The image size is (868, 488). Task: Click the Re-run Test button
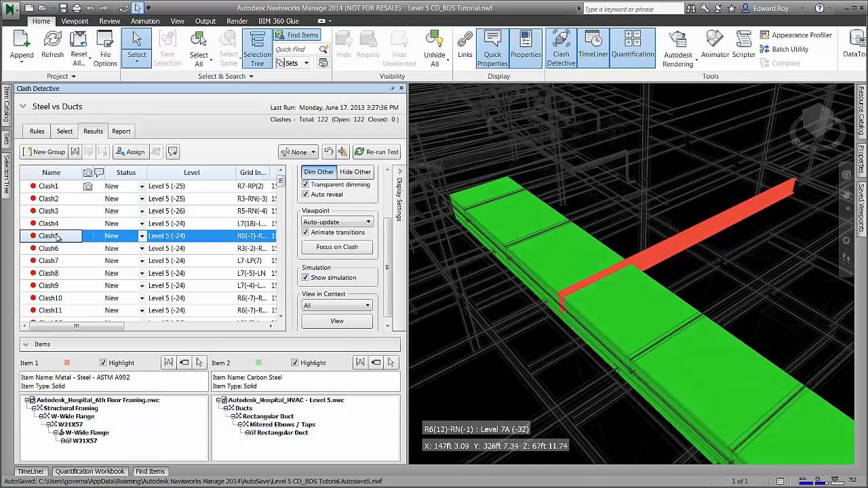coord(377,152)
